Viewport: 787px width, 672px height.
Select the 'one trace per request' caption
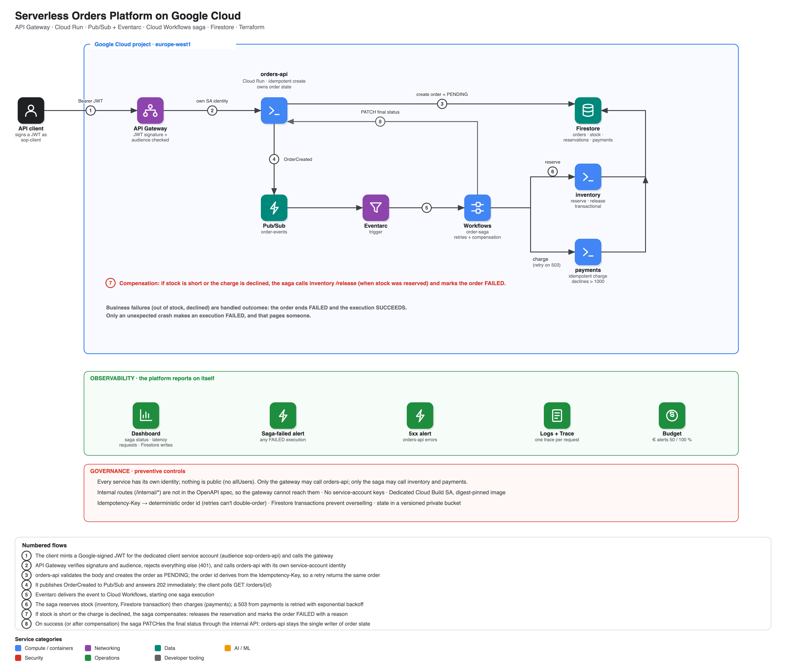(557, 439)
